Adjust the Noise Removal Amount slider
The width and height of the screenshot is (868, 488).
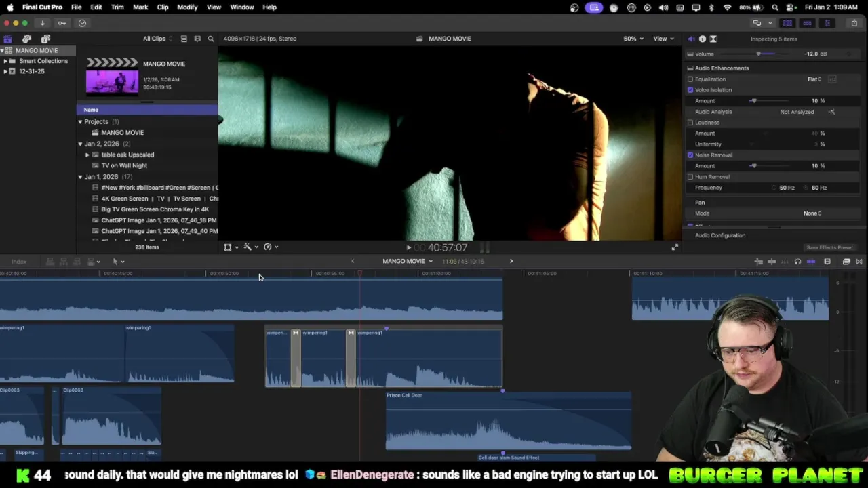(x=753, y=166)
